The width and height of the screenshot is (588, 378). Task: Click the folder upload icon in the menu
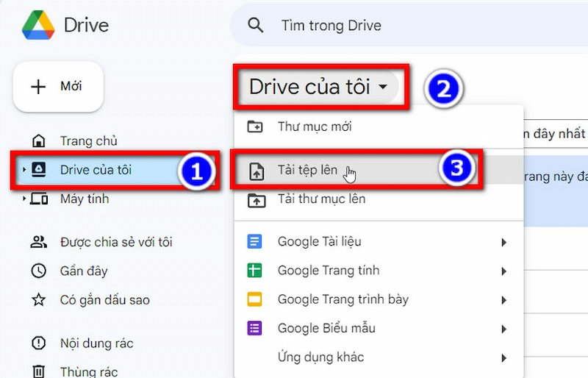(x=257, y=200)
